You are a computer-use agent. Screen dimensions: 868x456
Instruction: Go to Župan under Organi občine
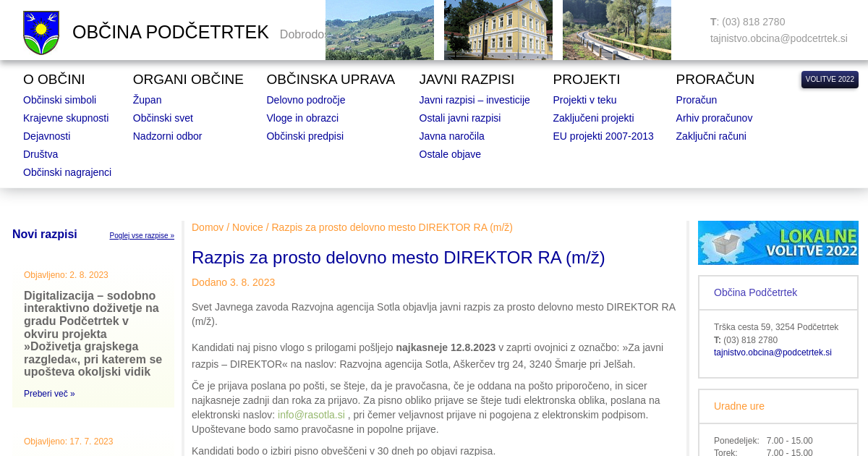(147, 100)
